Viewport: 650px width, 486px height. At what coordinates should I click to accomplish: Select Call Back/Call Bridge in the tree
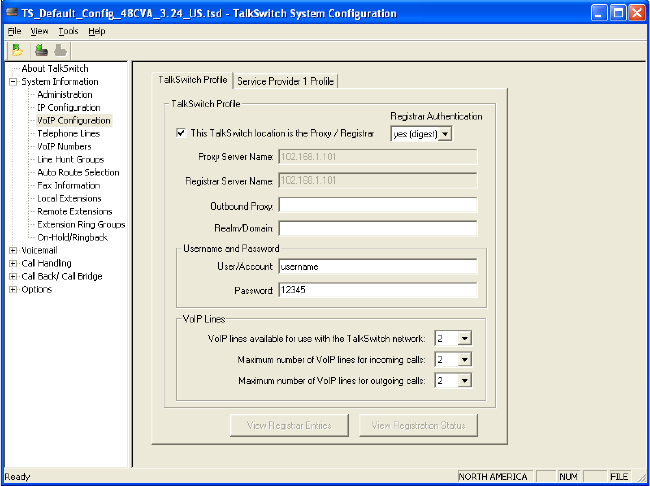[62, 277]
